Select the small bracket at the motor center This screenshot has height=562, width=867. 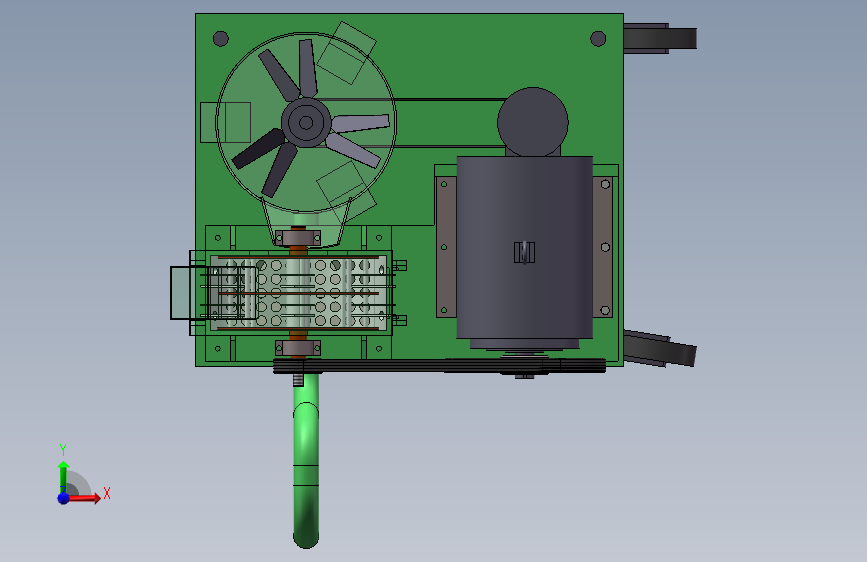pyautogui.click(x=524, y=252)
